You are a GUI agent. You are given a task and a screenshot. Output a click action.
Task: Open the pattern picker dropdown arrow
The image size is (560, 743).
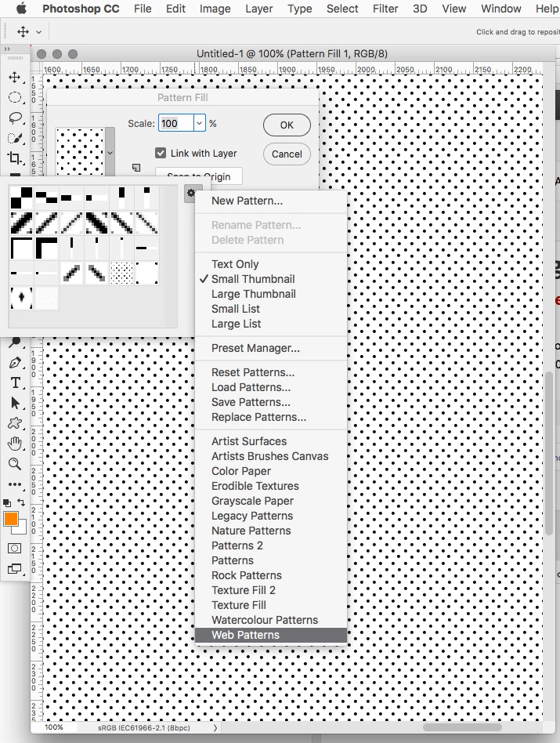110,153
